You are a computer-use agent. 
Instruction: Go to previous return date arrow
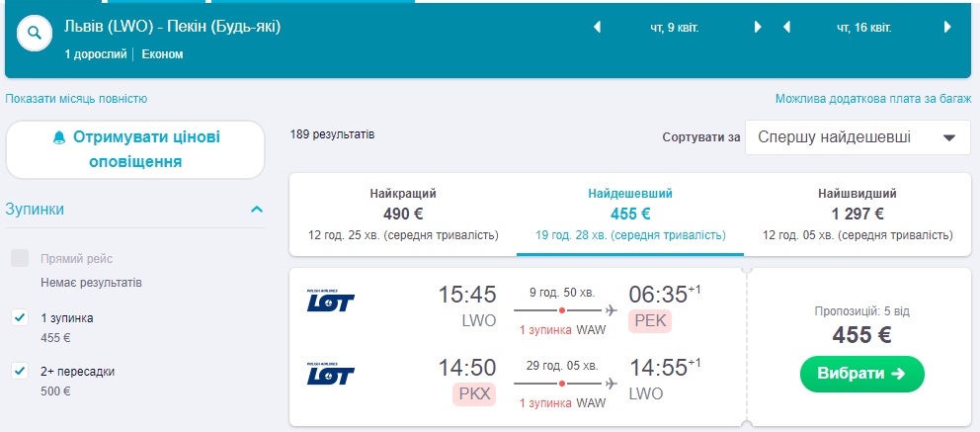786,28
